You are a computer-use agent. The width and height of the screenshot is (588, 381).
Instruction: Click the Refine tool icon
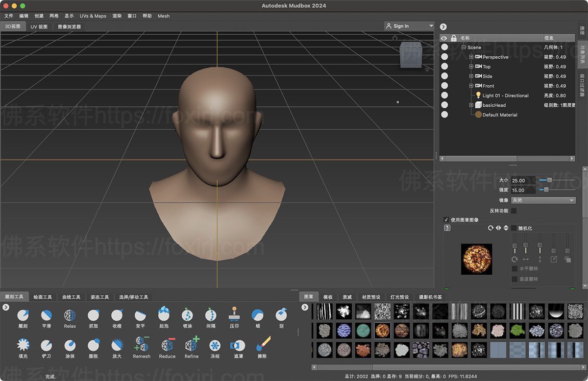click(x=192, y=345)
